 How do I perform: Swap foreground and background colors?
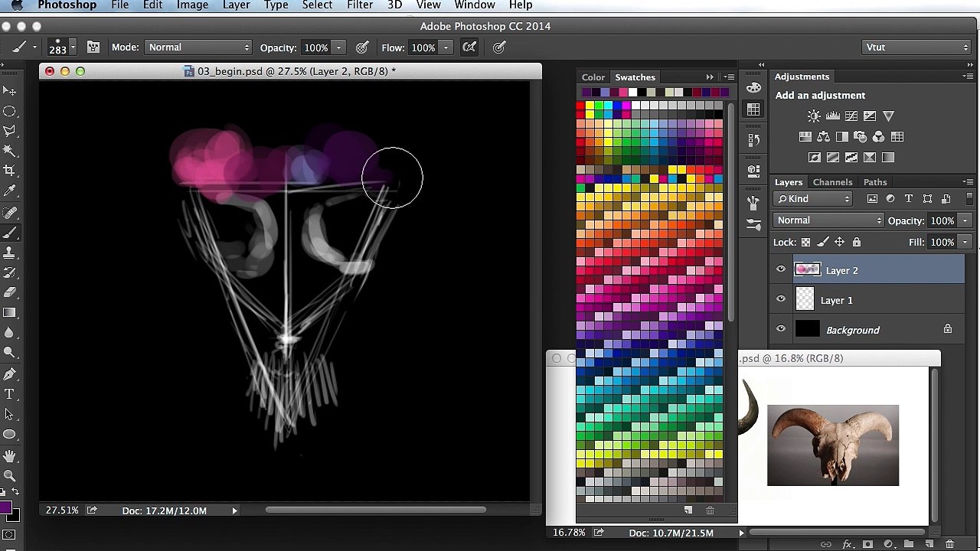[x=15, y=492]
